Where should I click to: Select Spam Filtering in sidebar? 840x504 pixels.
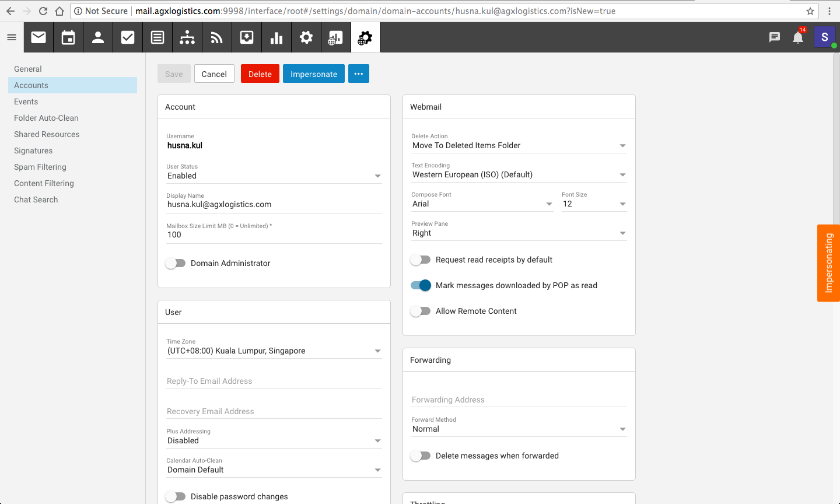(x=40, y=167)
